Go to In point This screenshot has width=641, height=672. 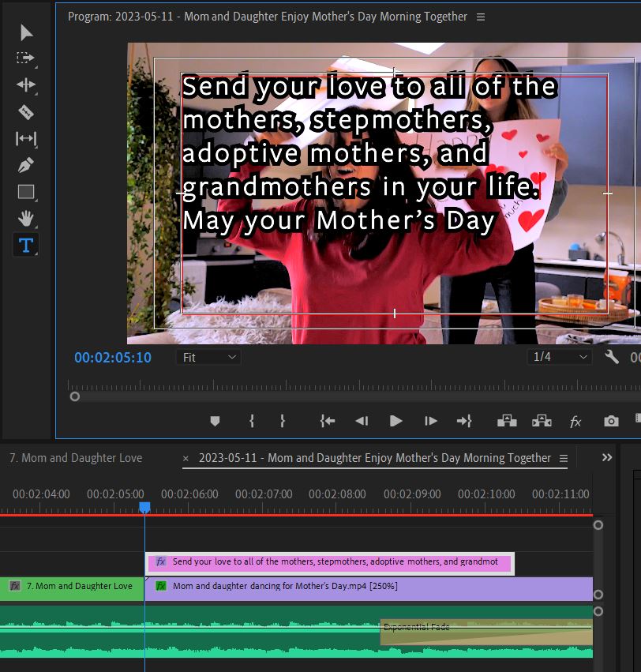point(328,422)
